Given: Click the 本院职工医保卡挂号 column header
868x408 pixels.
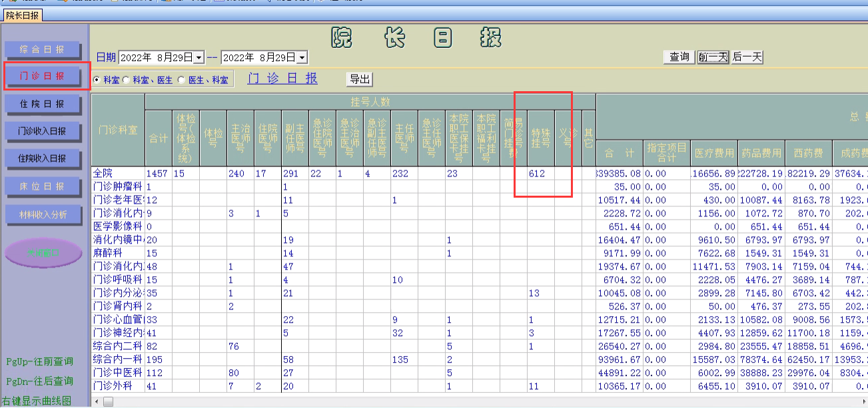Looking at the screenshot, I should coord(458,138).
